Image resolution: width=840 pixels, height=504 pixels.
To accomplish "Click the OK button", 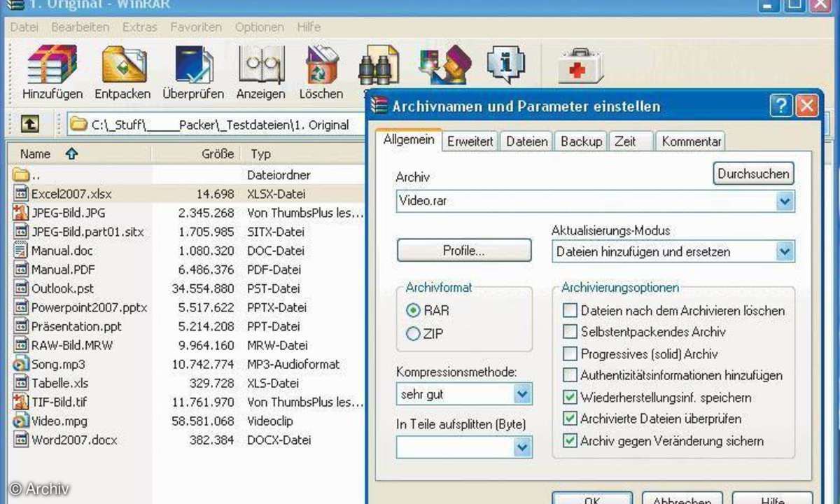I will coord(592,498).
